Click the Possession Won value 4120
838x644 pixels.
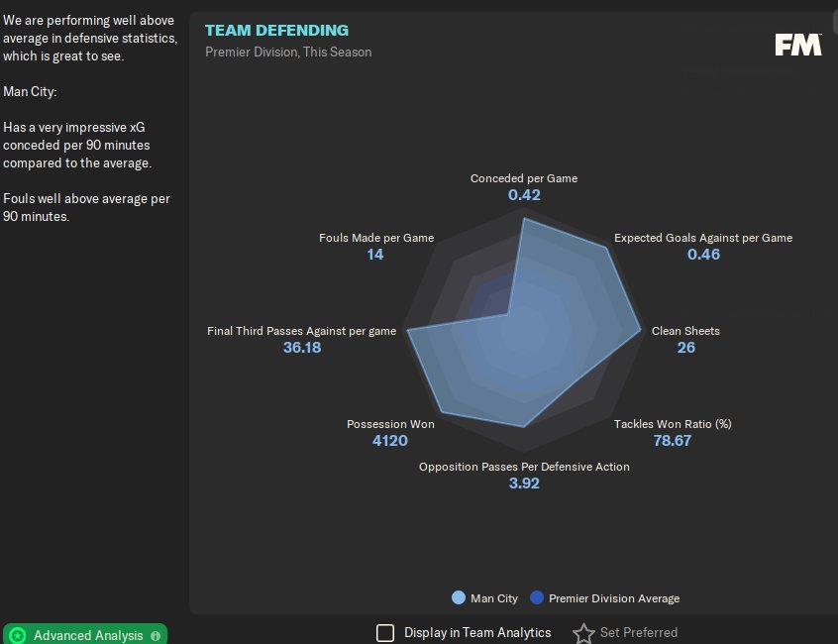pos(390,440)
